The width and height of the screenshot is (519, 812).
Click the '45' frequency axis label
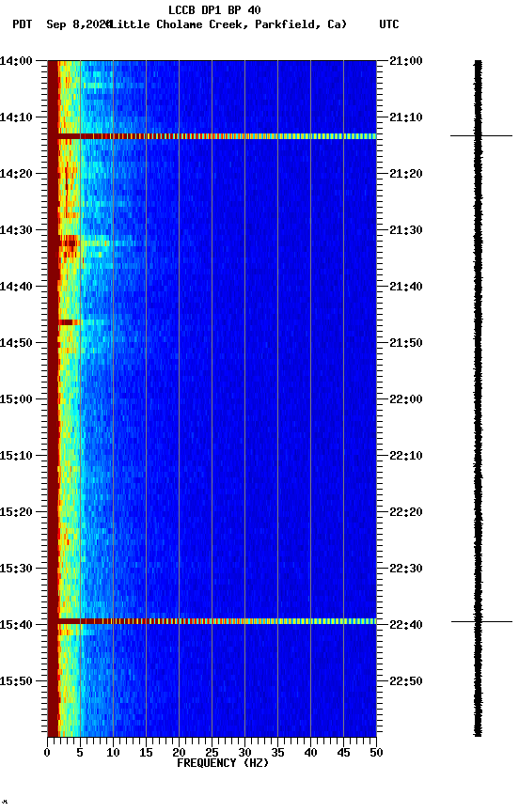tap(343, 753)
